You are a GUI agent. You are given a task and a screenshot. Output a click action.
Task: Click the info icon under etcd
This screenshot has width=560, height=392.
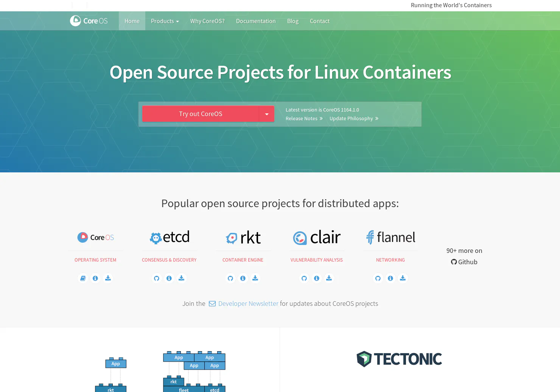tap(169, 278)
